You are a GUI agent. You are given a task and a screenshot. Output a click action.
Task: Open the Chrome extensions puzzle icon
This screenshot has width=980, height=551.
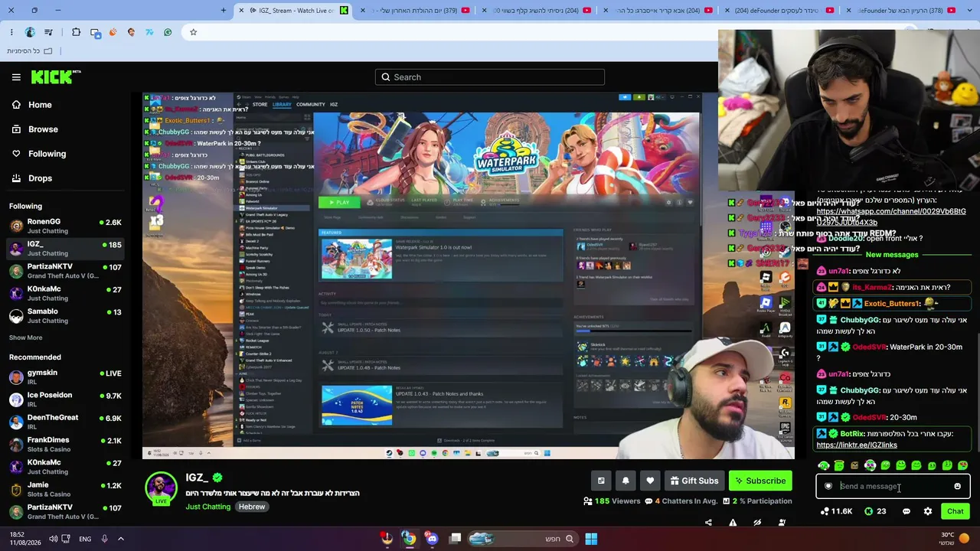(x=76, y=32)
